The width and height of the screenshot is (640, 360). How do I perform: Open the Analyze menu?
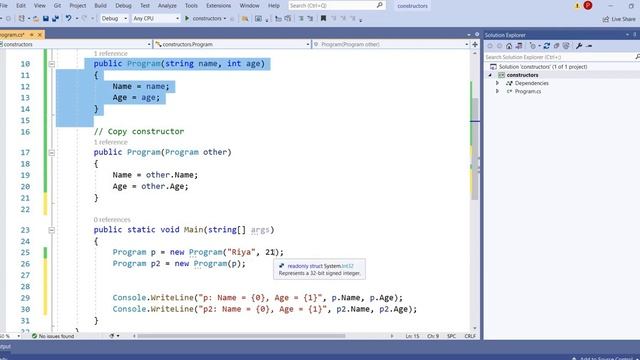point(167,6)
